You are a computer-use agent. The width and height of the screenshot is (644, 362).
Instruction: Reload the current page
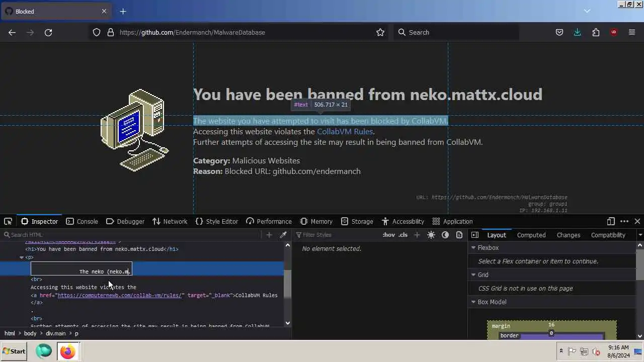coord(48,32)
